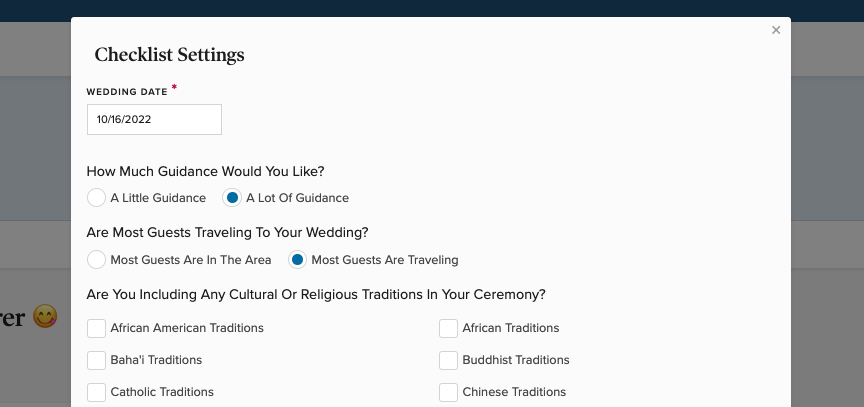Tick the Baha'i Traditions checkbox
This screenshot has height=407, width=864.
(x=97, y=360)
